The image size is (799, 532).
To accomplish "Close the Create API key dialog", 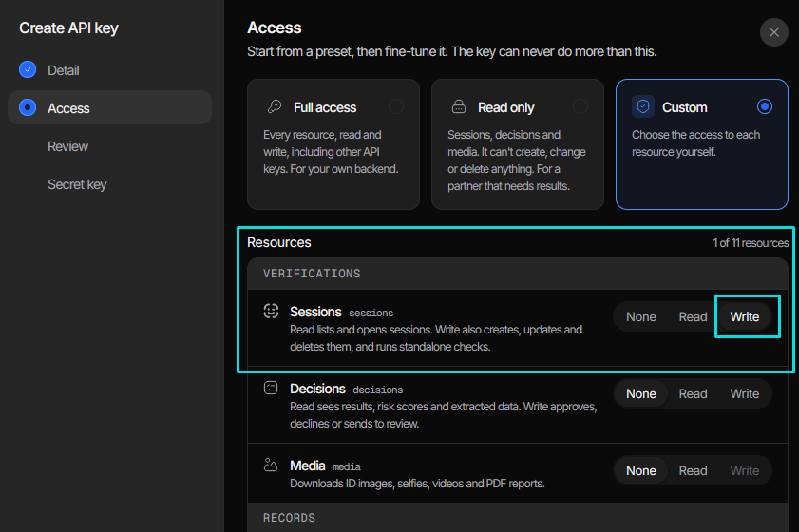I will click(x=773, y=32).
